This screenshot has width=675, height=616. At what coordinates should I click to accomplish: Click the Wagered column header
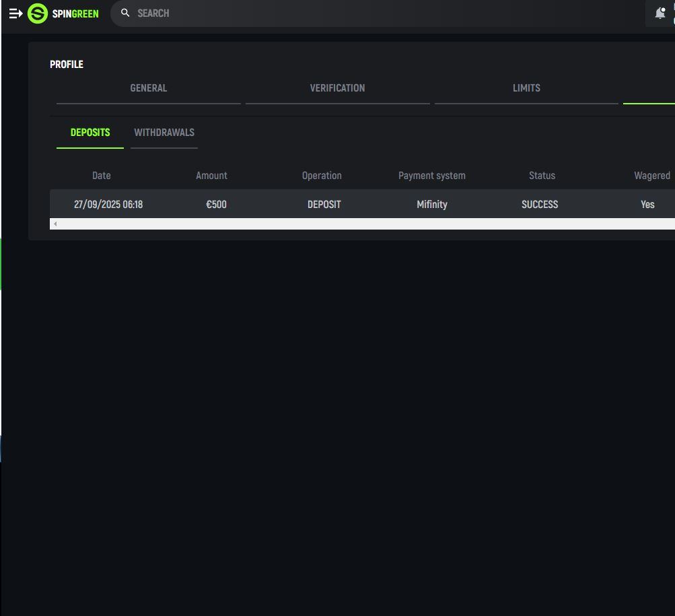(651, 176)
